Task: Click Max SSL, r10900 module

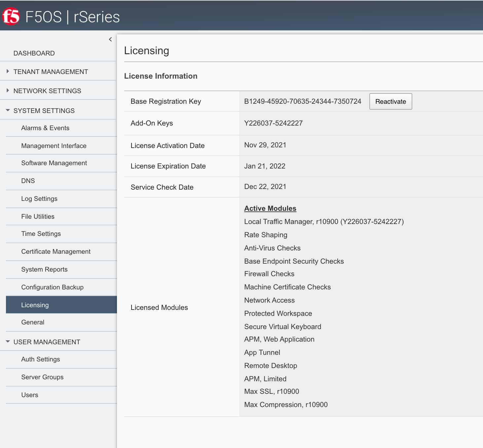Action: pos(272,392)
